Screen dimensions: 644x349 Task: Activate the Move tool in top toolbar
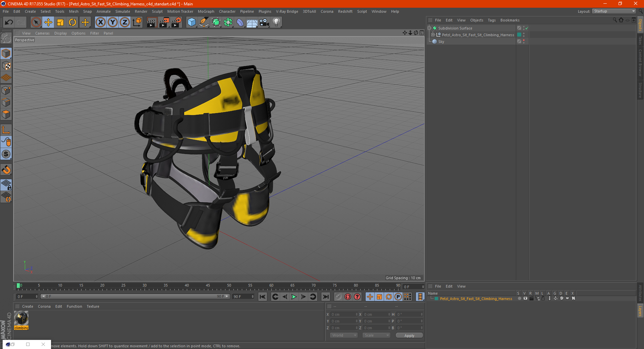[x=48, y=22]
